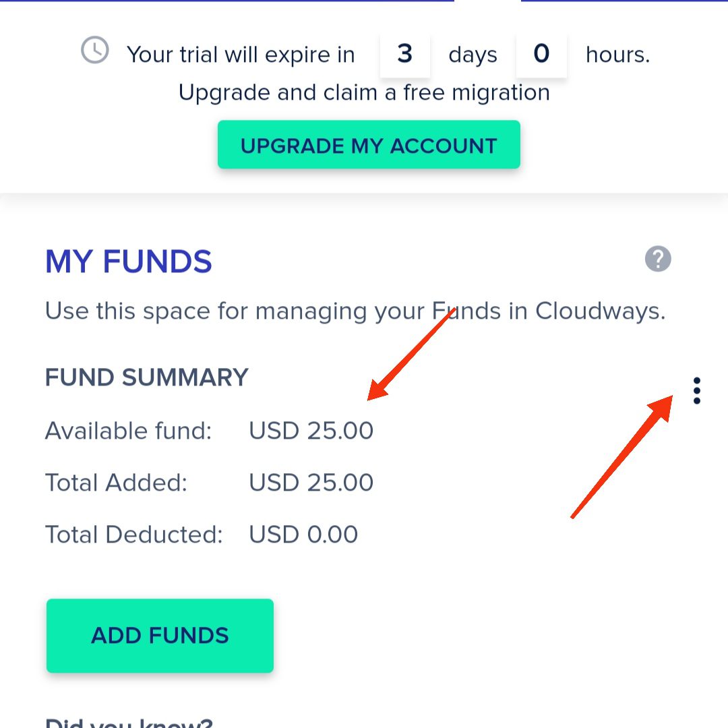Open the three-dot Fund Summary menu
The image size is (728, 728).
696,391
